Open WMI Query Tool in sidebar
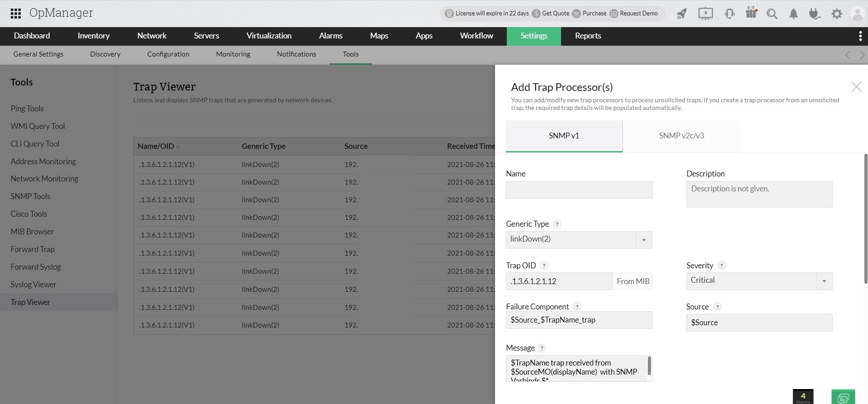 click(x=38, y=126)
